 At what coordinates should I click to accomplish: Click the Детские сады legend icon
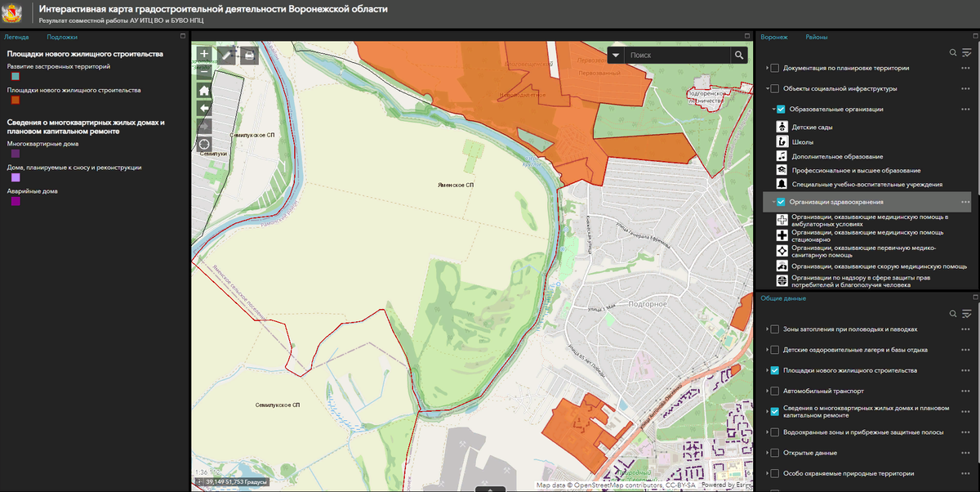pos(782,127)
